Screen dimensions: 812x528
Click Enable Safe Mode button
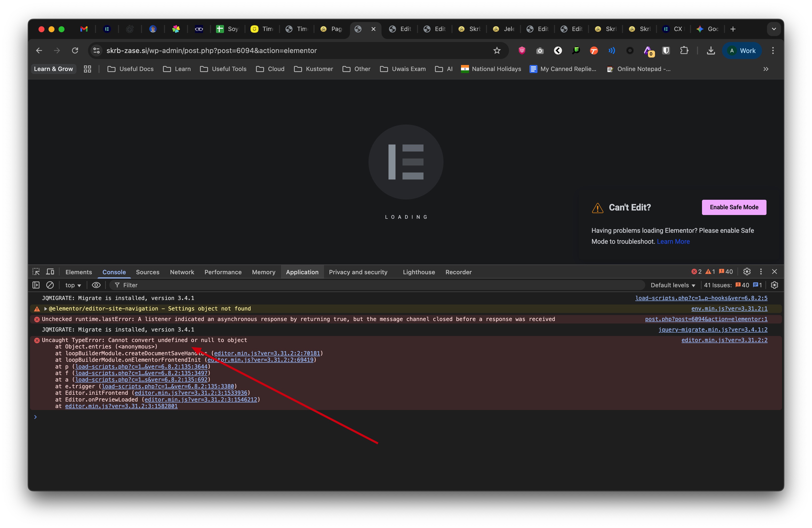coord(734,207)
